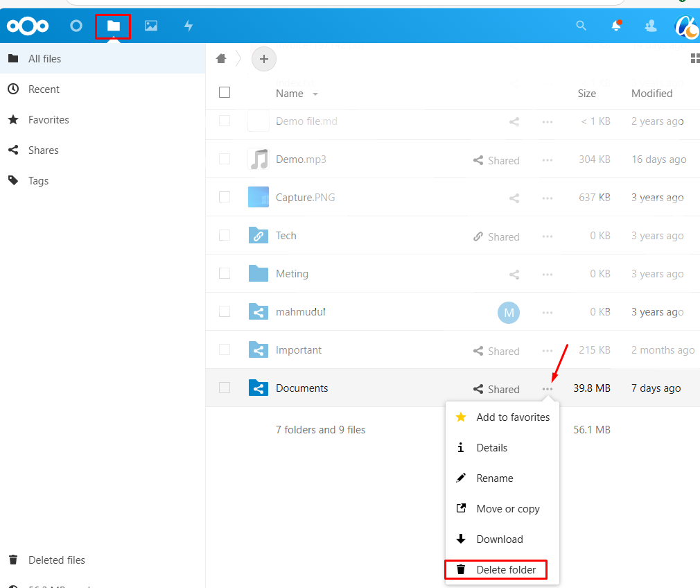This screenshot has height=588, width=700.
Task: Go to home folder breadcrumb icon
Action: coord(222,59)
